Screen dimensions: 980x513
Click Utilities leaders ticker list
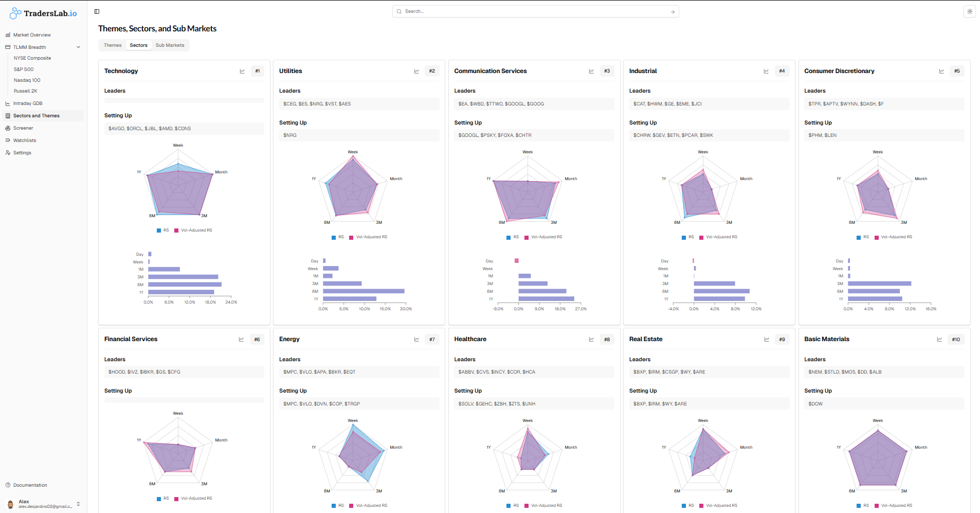pos(359,104)
